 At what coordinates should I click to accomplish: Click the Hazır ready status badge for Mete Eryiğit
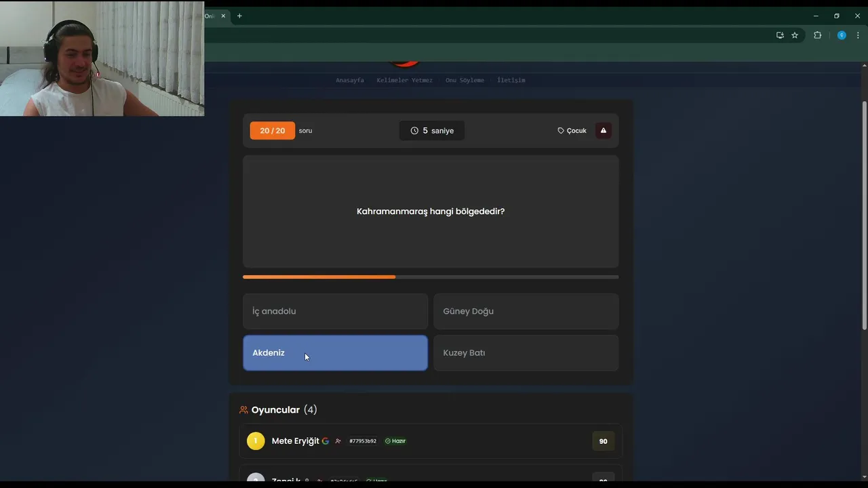pyautogui.click(x=395, y=441)
